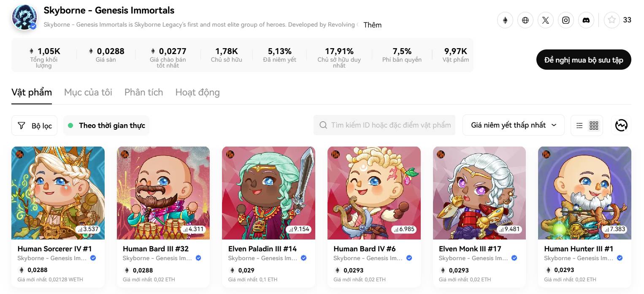Open the Ethereum chain icon link
This screenshot has height=294, width=644.
click(x=505, y=20)
